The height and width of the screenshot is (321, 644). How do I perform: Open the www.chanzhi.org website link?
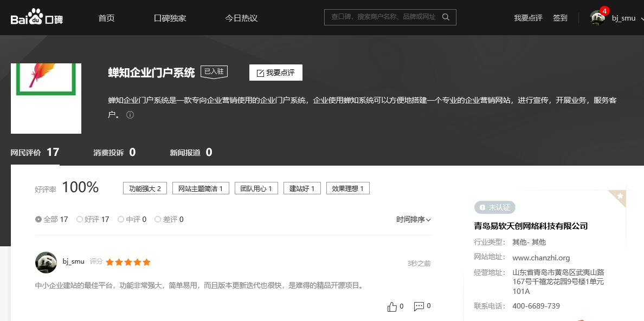[541, 258]
